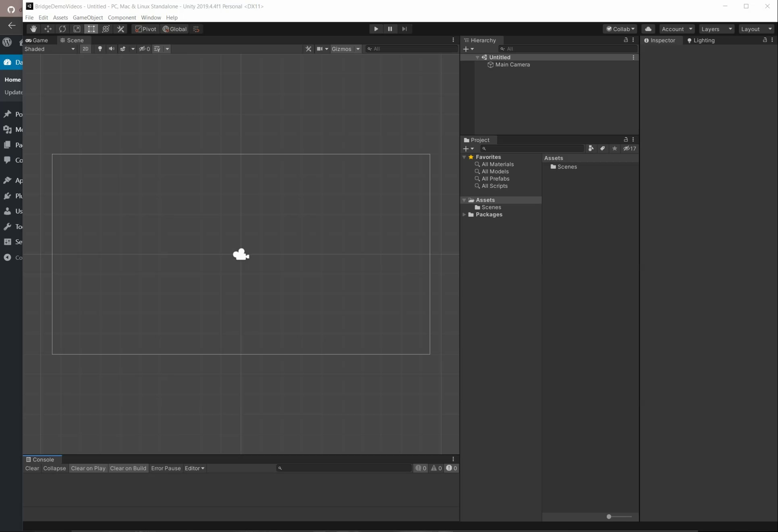Toggle Clear on Play
This screenshot has width=778, height=532.
(x=88, y=468)
